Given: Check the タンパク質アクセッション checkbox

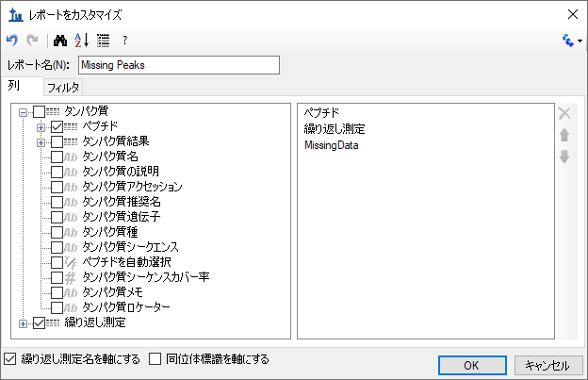Looking at the screenshot, I should [x=57, y=187].
